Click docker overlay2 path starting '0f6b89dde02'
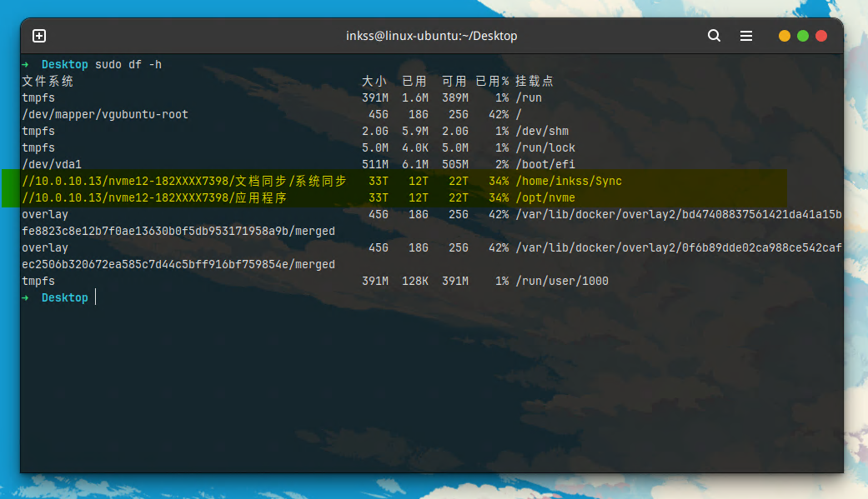 coord(679,248)
